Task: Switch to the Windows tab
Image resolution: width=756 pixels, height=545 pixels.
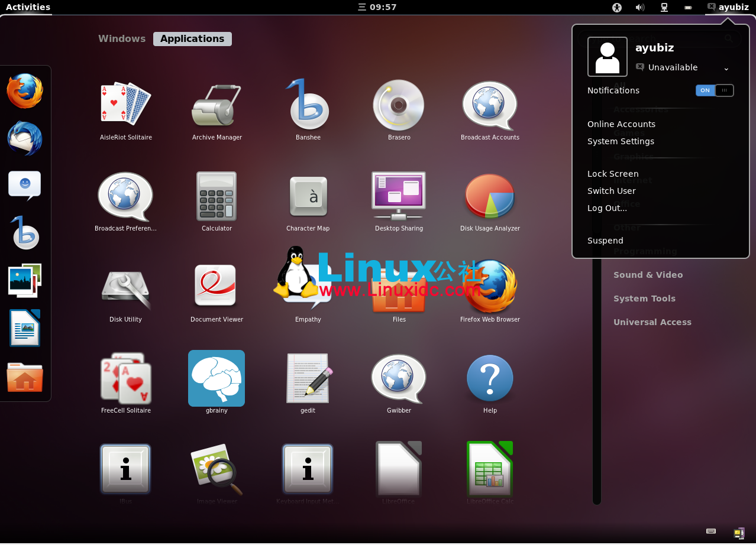Action: [122, 38]
